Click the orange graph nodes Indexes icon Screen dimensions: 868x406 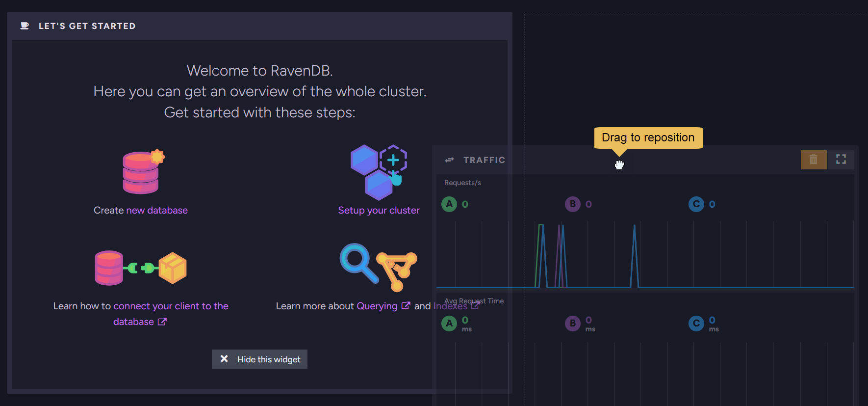pos(397,271)
